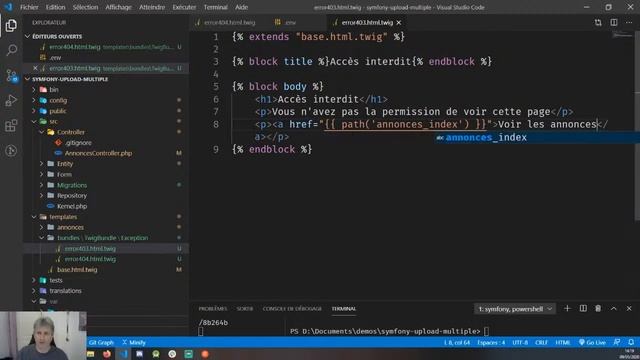
Task: Click Minify in the status bar
Action: 134,342
